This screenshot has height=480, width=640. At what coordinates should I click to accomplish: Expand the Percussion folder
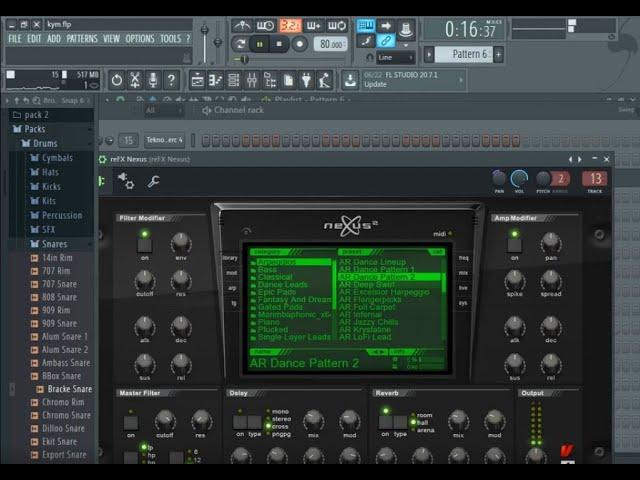click(x=62, y=215)
